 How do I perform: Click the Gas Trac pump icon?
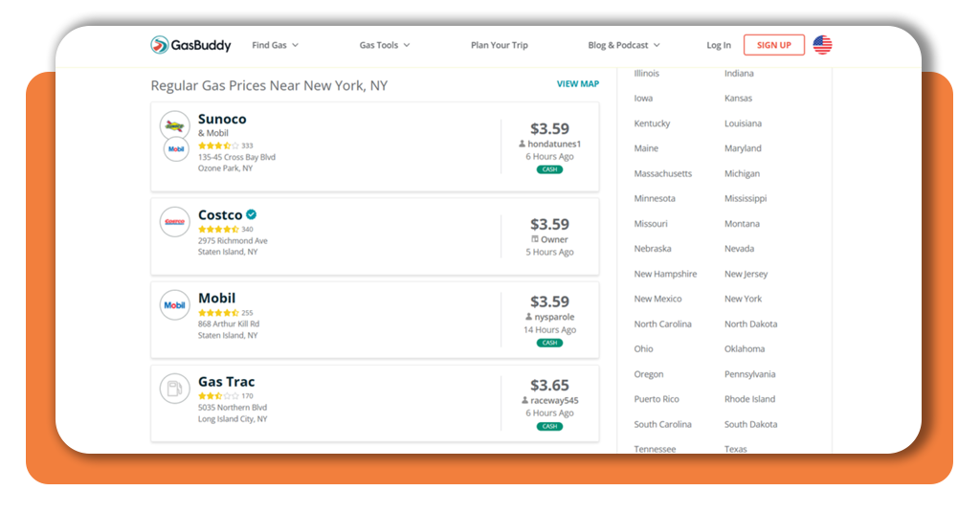click(175, 389)
